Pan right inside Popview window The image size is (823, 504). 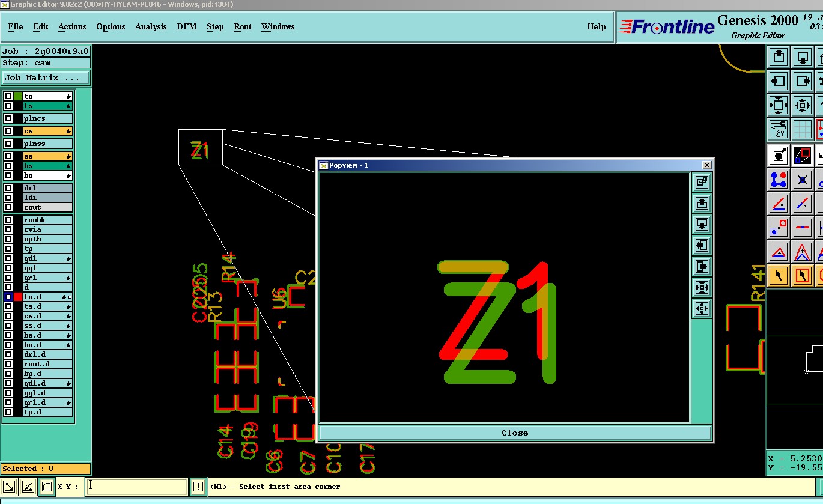pos(702,266)
